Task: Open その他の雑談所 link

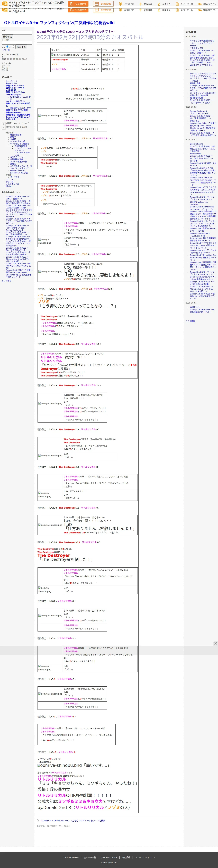Action: click(21, 146)
